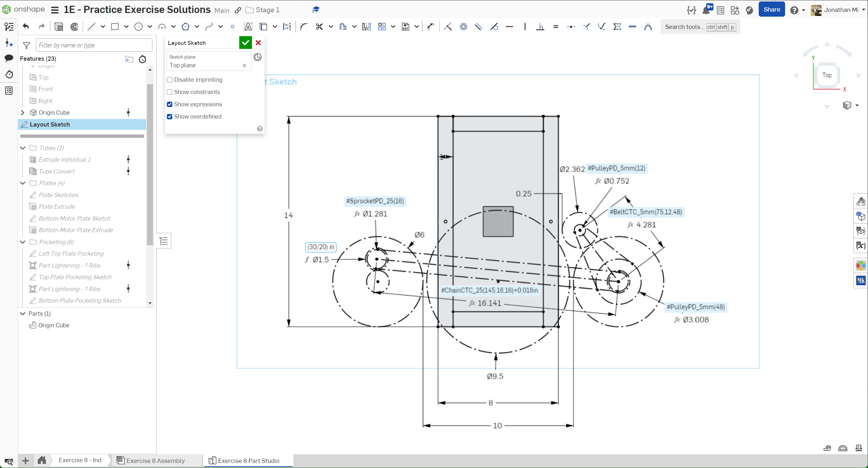
Task: Check the Show constraints option
Action: coord(169,92)
